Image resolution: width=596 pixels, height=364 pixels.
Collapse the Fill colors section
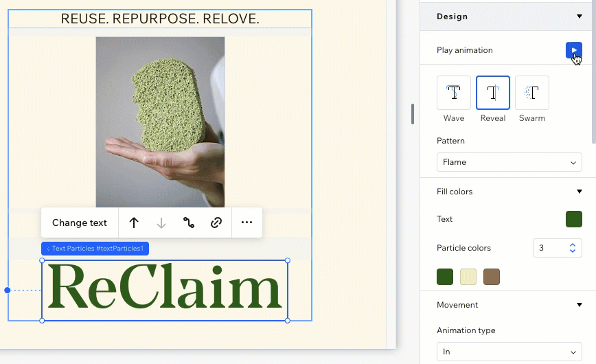pyautogui.click(x=579, y=192)
